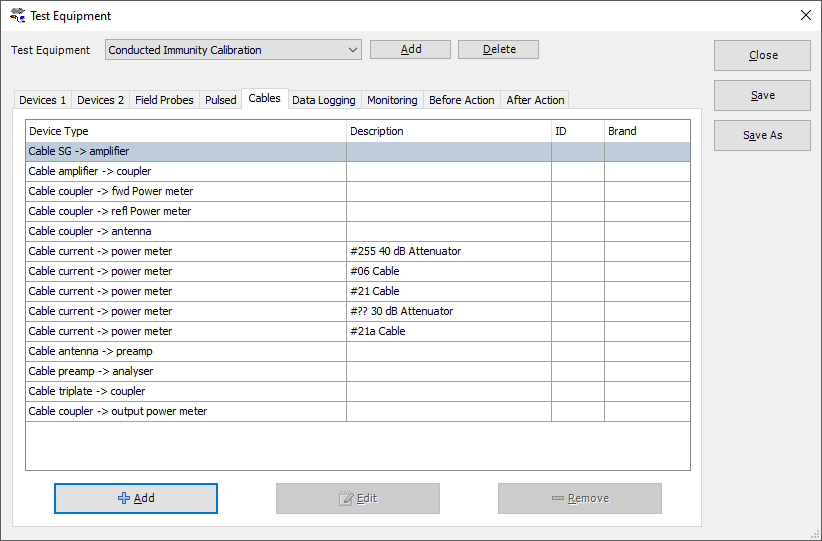822x541 pixels.
Task: Select the Cables tab
Action: point(265,99)
